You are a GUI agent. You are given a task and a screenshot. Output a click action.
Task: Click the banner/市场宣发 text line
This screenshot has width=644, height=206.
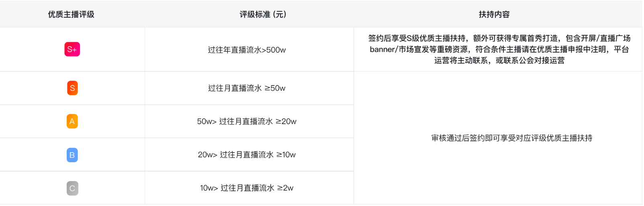click(499, 49)
